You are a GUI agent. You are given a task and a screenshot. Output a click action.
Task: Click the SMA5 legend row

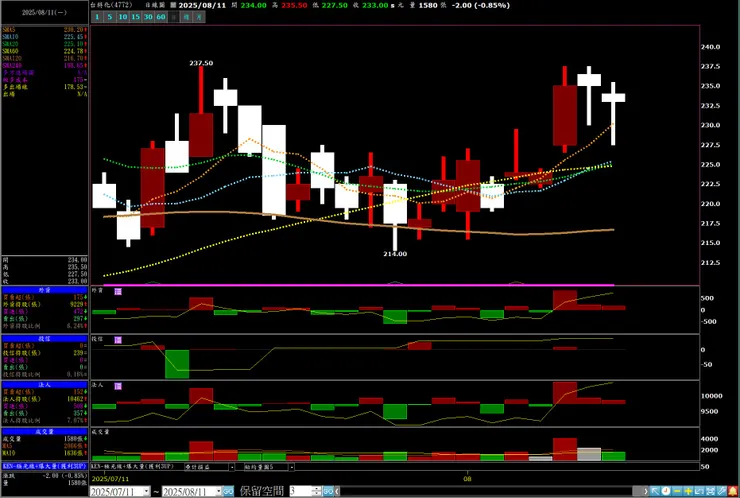[44, 30]
